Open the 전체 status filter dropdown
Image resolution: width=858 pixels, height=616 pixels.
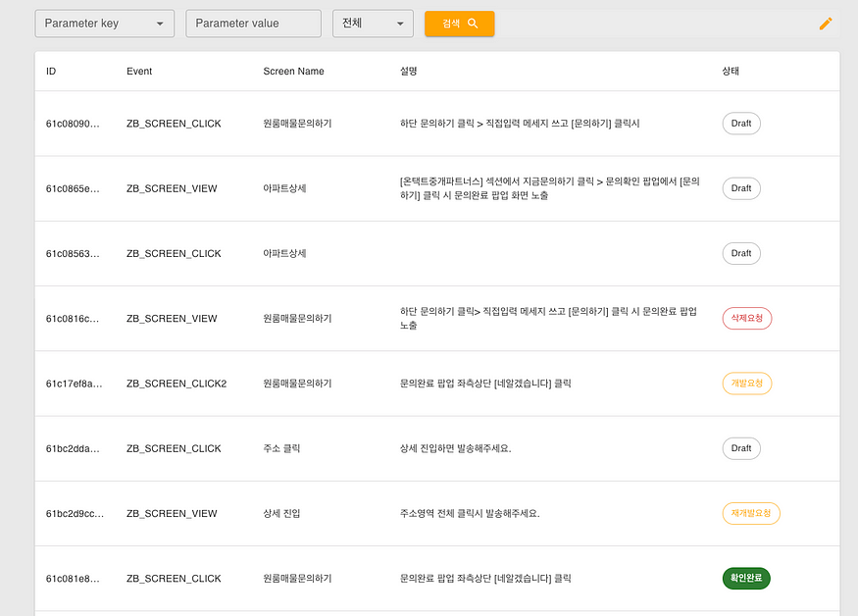pos(373,24)
